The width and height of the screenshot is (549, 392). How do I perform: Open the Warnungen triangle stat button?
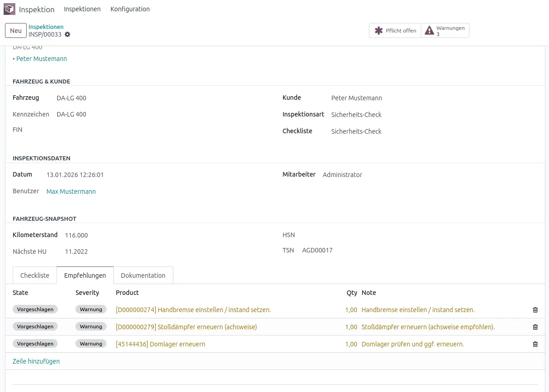click(x=445, y=31)
